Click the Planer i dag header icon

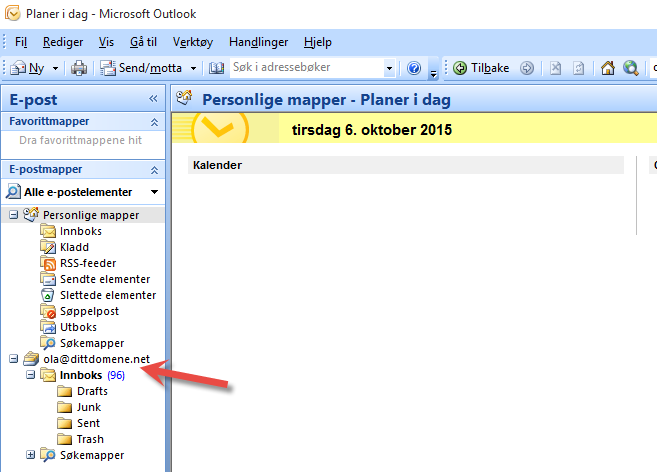point(184,98)
